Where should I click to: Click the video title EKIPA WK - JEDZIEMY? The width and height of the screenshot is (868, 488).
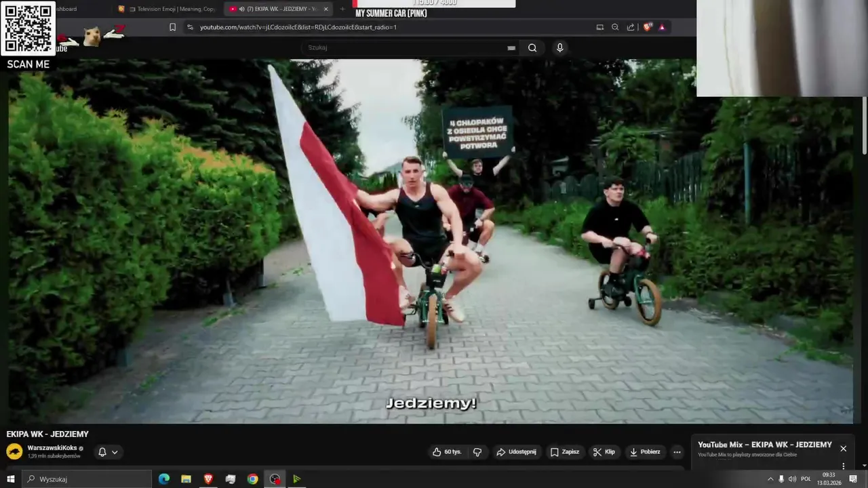(x=47, y=434)
